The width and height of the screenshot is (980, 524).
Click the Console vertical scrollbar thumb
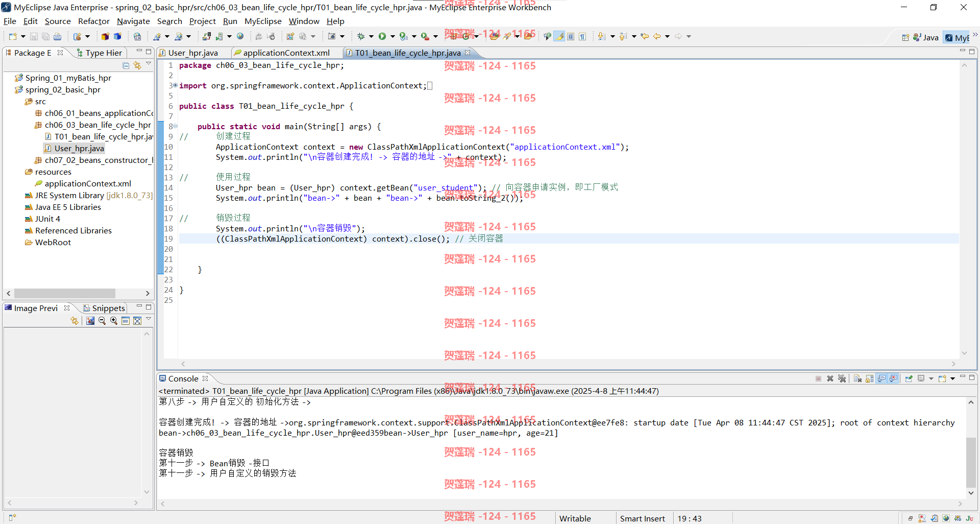pos(971,462)
